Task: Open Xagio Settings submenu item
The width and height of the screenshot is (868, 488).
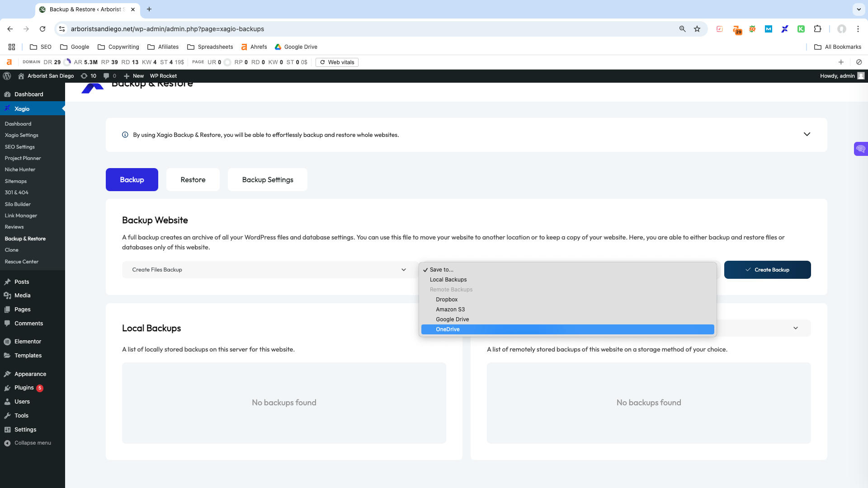Action: click(x=33, y=135)
